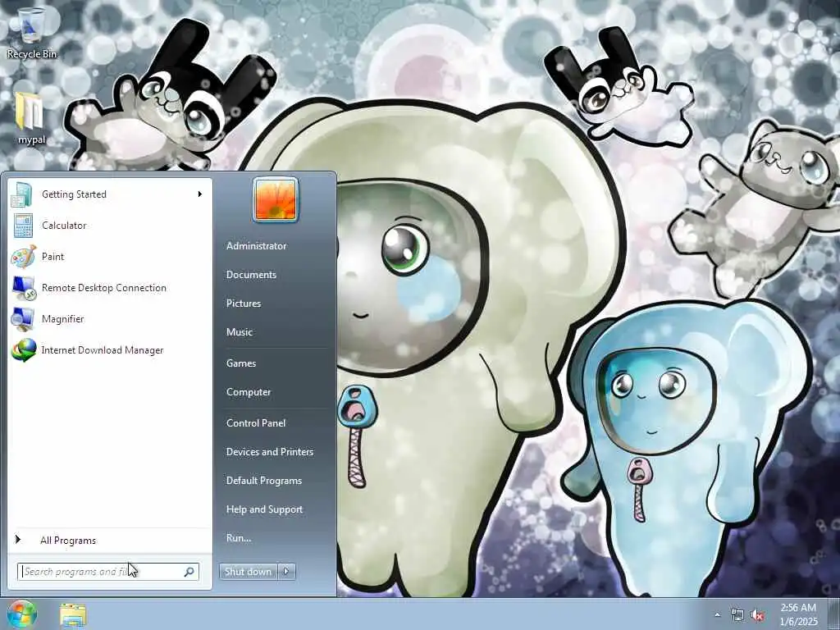Click All Programs label
Screen dimensions: 840x630
(x=68, y=541)
